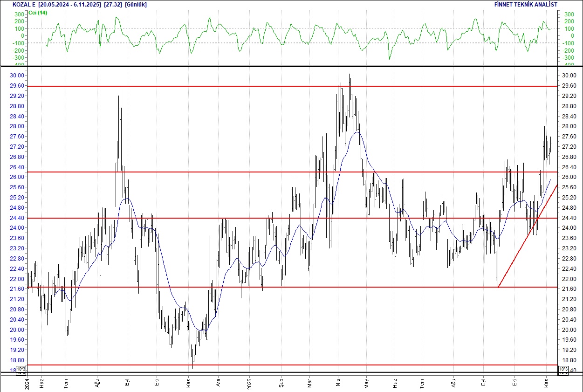Select the 300 level on right CCI axis

[569, 14]
